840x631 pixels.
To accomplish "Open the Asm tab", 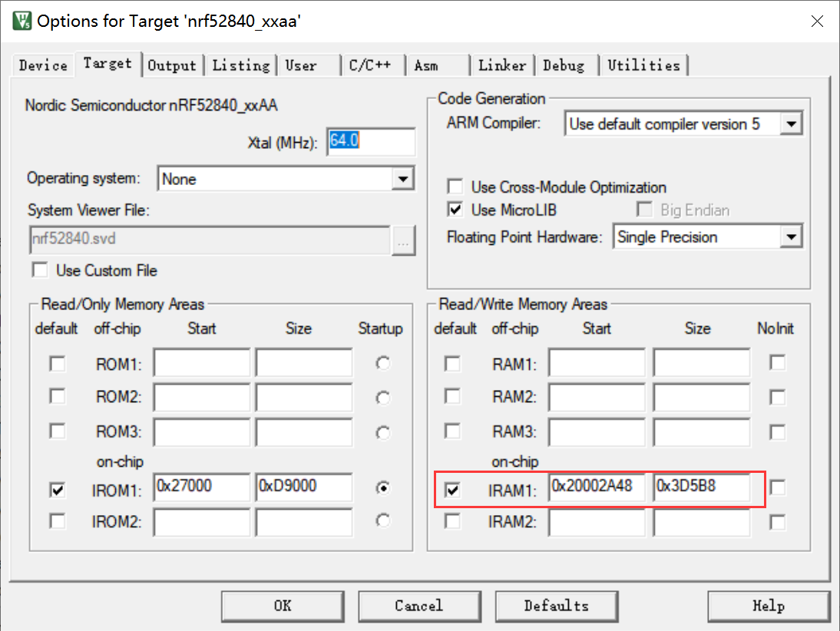I will click(437, 65).
